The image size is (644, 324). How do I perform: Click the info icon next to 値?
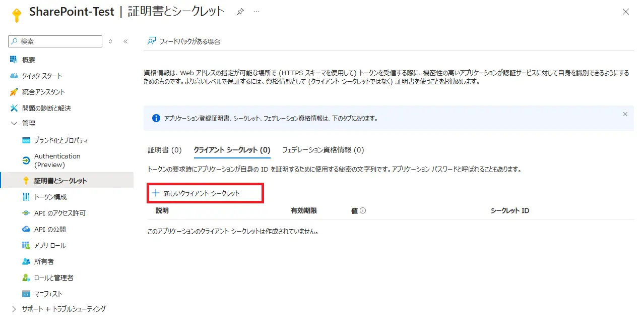[x=363, y=211]
